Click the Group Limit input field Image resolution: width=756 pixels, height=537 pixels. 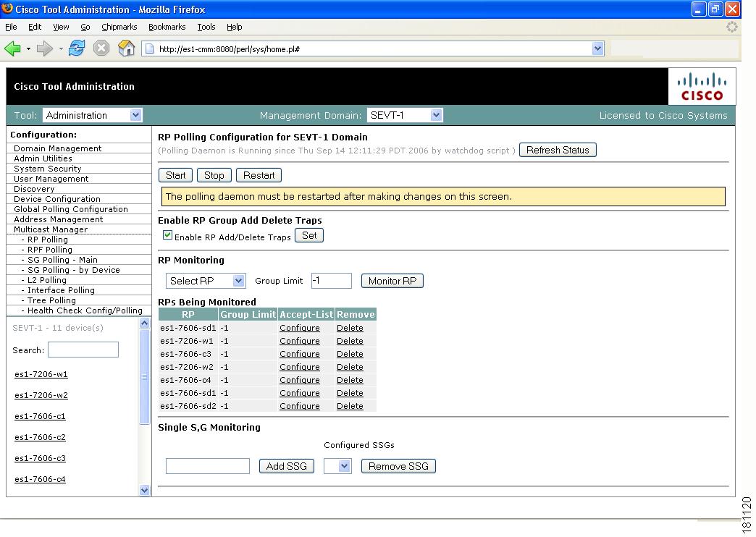pos(331,281)
